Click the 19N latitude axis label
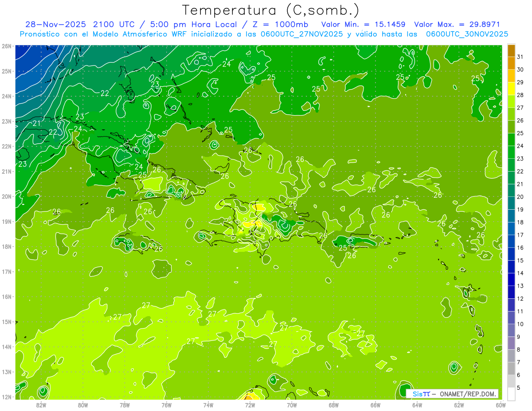The image size is (532, 411). [x=7, y=222]
